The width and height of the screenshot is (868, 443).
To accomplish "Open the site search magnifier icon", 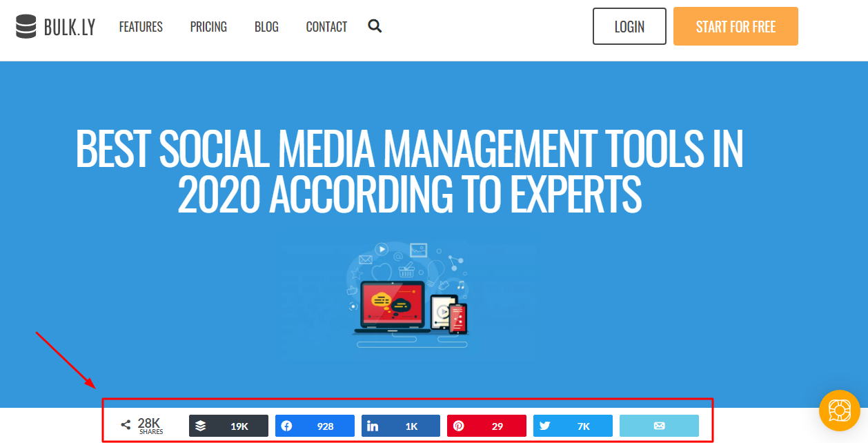I will (x=375, y=26).
